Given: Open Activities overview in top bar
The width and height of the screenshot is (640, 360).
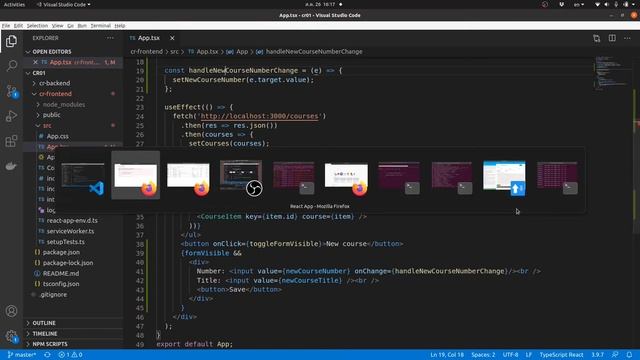Looking at the screenshot, I should (14, 4).
